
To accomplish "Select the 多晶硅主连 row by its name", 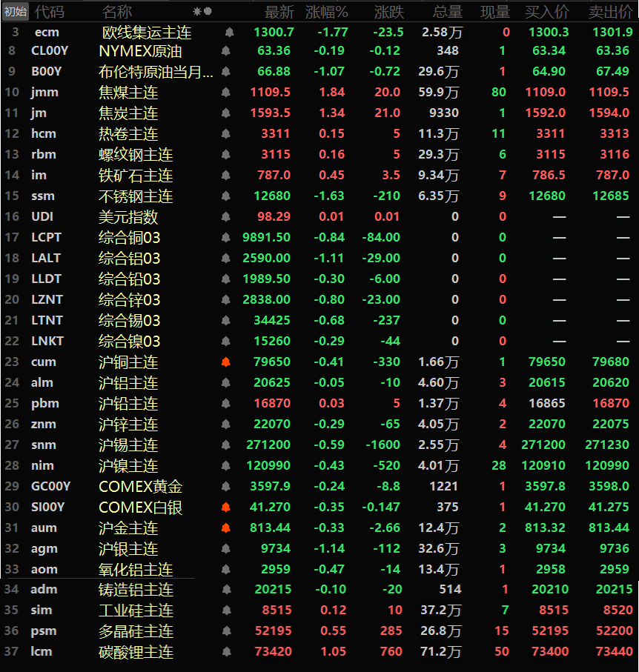I will [136, 631].
